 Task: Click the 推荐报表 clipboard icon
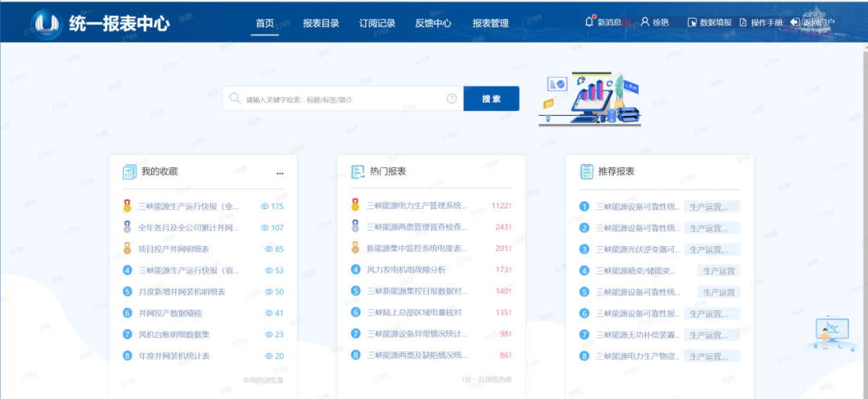(x=587, y=171)
